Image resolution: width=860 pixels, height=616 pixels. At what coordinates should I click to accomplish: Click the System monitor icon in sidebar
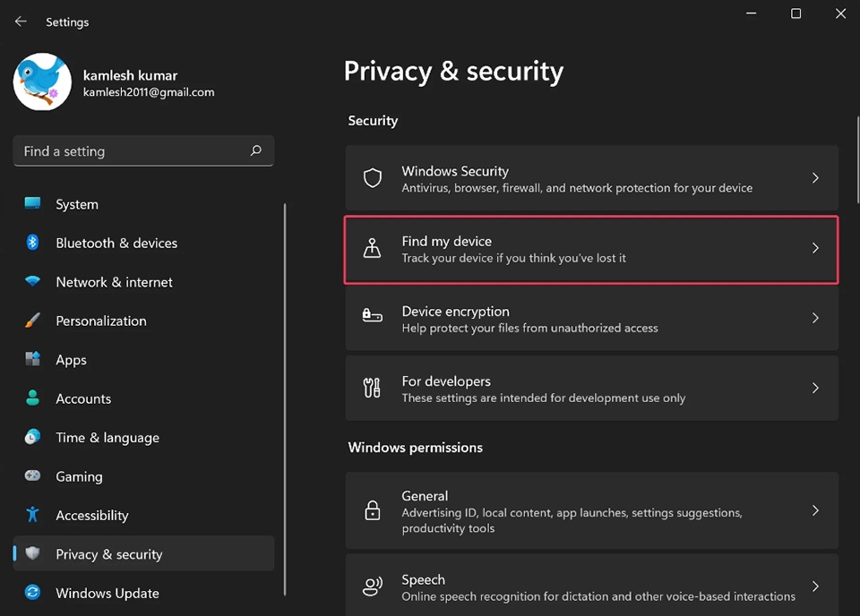click(33, 204)
